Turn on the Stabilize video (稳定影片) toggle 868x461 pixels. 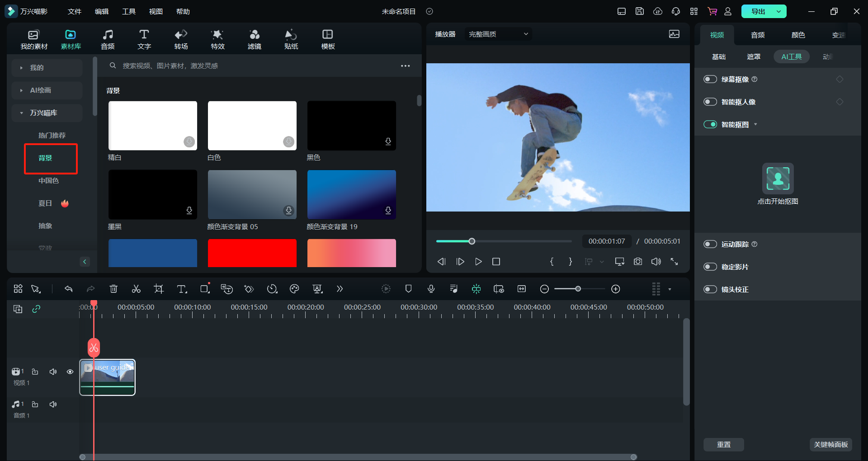point(710,267)
